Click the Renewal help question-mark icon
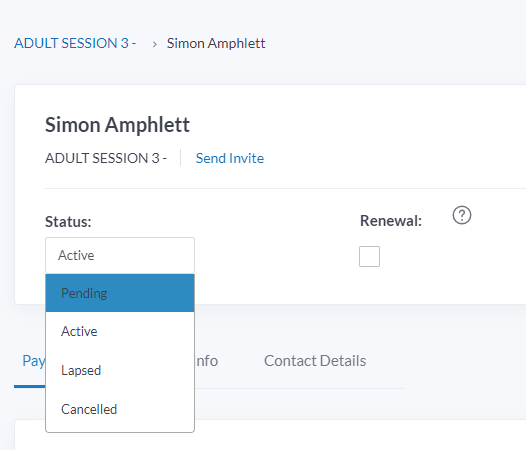 (x=462, y=215)
